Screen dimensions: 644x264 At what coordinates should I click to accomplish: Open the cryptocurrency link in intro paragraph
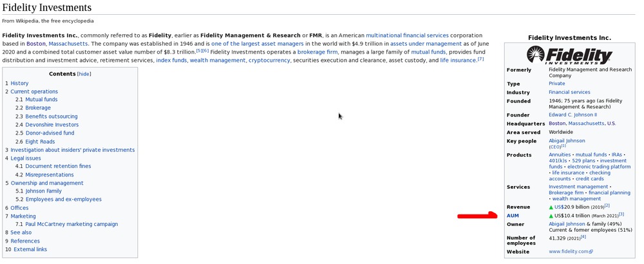point(269,60)
